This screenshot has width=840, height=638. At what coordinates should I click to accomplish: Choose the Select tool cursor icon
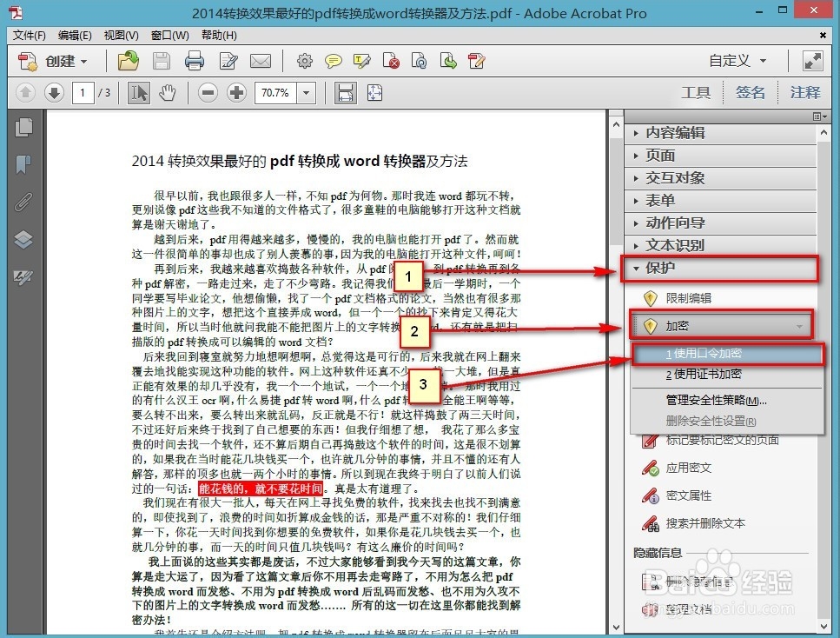click(139, 93)
